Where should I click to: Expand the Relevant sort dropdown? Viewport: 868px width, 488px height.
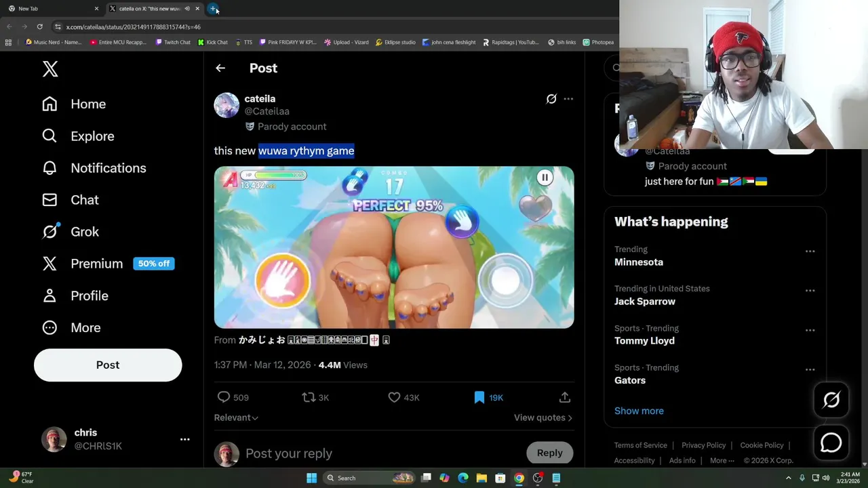[236, 418]
